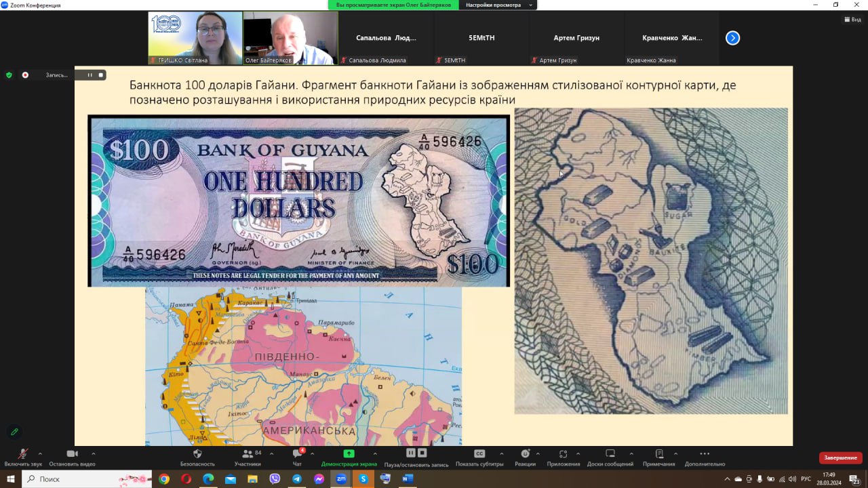Open the Участники participants panel

(x=248, y=454)
